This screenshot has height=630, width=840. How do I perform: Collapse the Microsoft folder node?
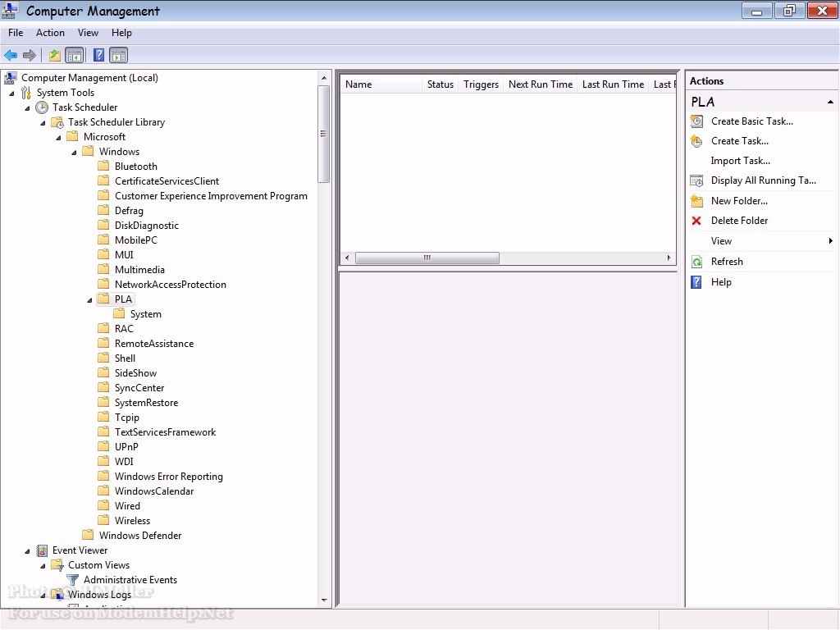coord(58,138)
